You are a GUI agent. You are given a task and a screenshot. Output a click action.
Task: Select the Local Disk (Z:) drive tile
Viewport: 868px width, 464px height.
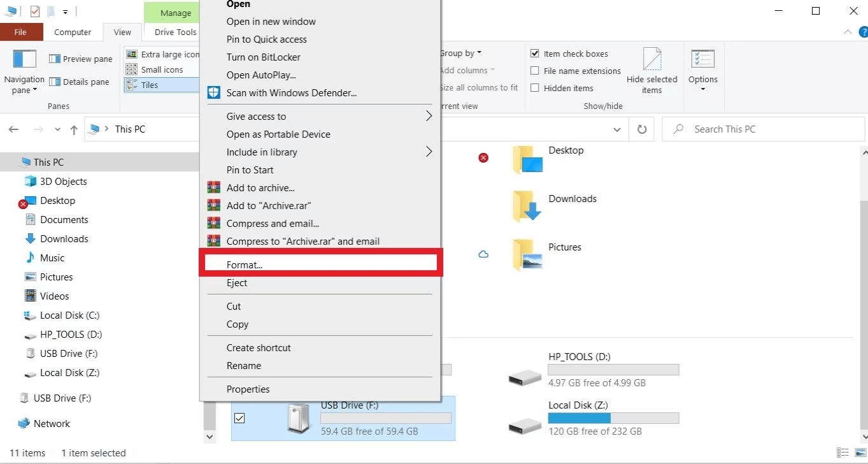click(x=594, y=419)
